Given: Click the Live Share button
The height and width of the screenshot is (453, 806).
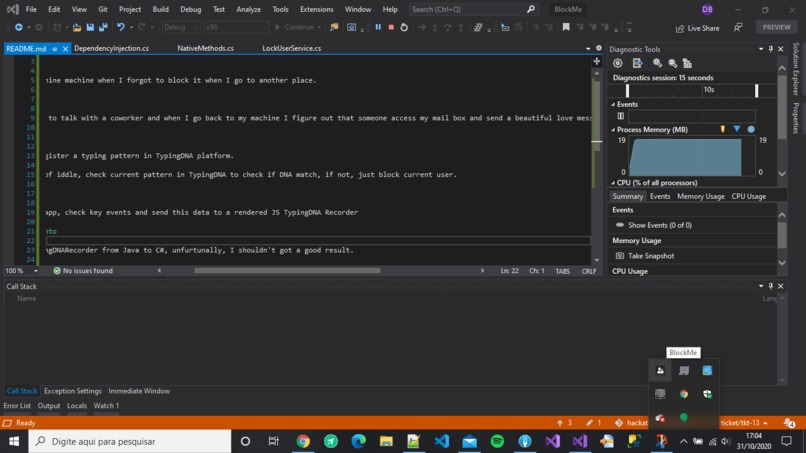Looking at the screenshot, I should [697, 28].
